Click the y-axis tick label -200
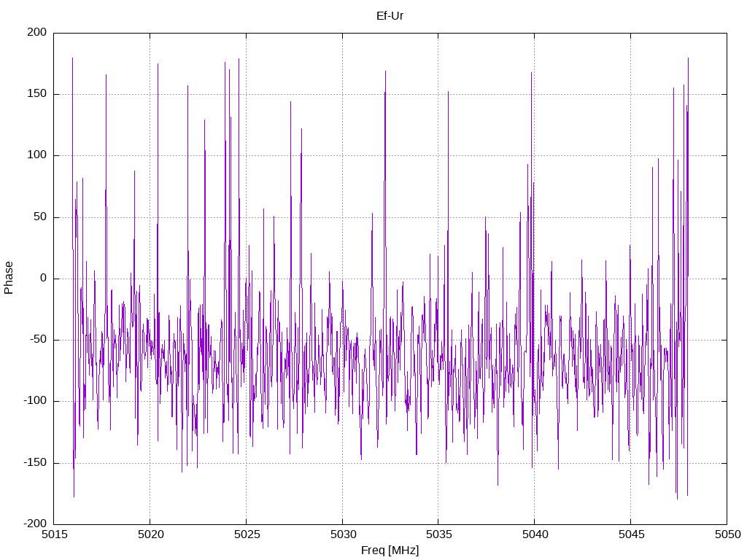 click(35, 524)
